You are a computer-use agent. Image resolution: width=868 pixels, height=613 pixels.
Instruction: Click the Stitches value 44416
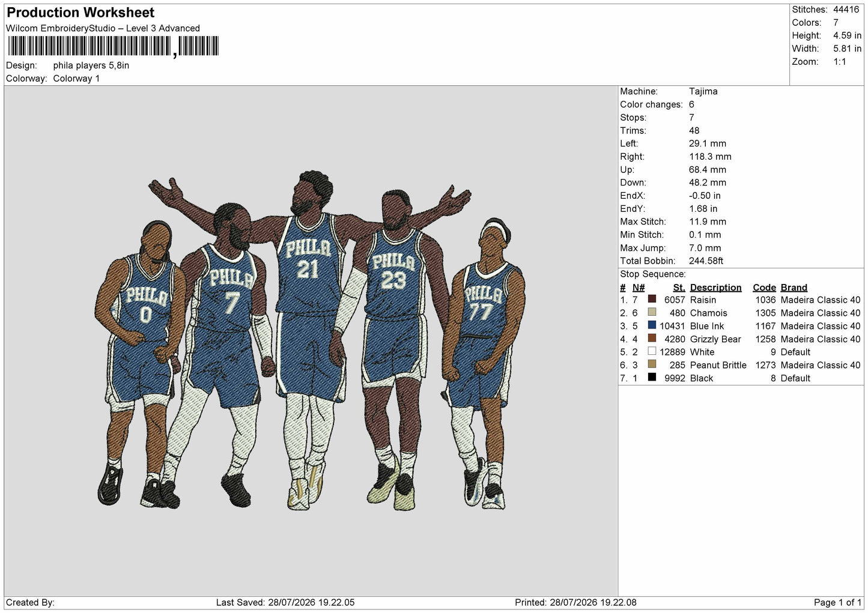846,10
